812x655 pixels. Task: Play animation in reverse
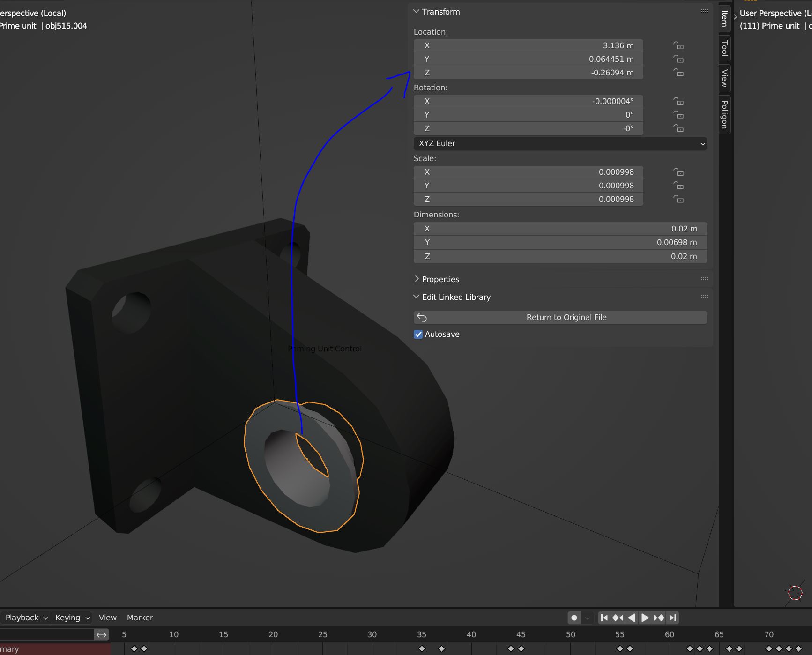(632, 618)
